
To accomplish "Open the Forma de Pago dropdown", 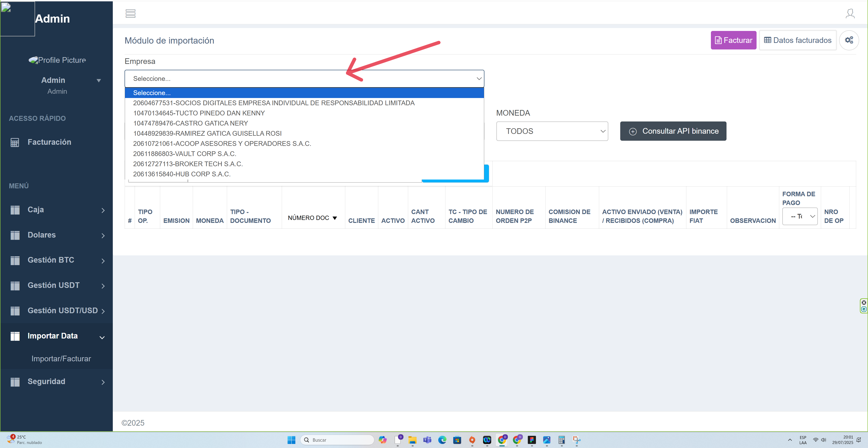I will pos(800,216).
